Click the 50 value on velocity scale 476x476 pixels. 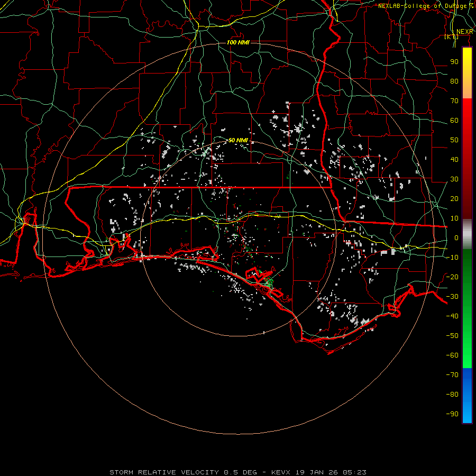[x=454, y=140]
